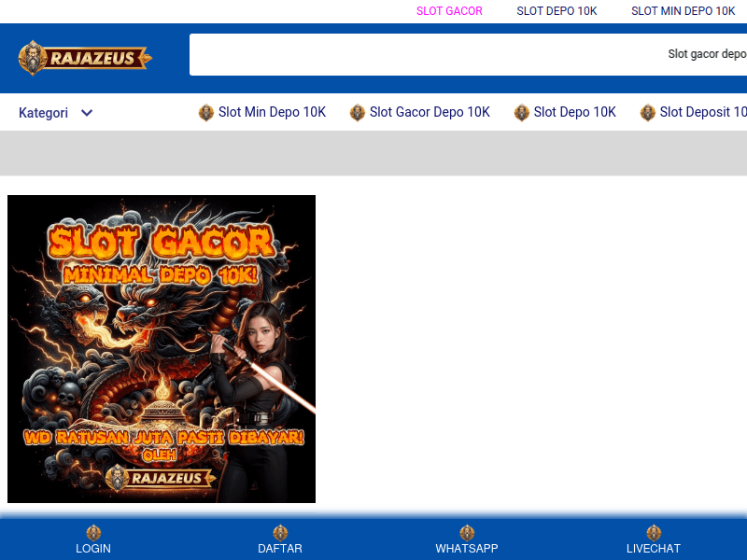Focus the search field in the header
Screen dimensions: 747x560
tap(420, 54)
